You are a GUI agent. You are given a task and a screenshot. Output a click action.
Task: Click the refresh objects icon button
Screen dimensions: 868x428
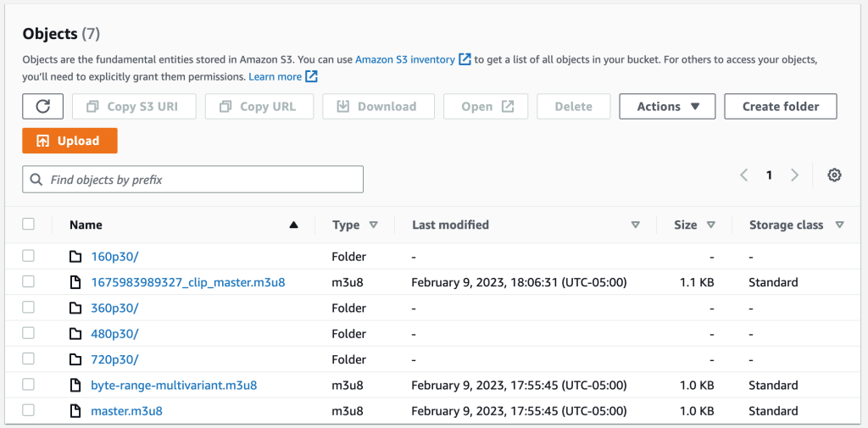coord(42,107)
